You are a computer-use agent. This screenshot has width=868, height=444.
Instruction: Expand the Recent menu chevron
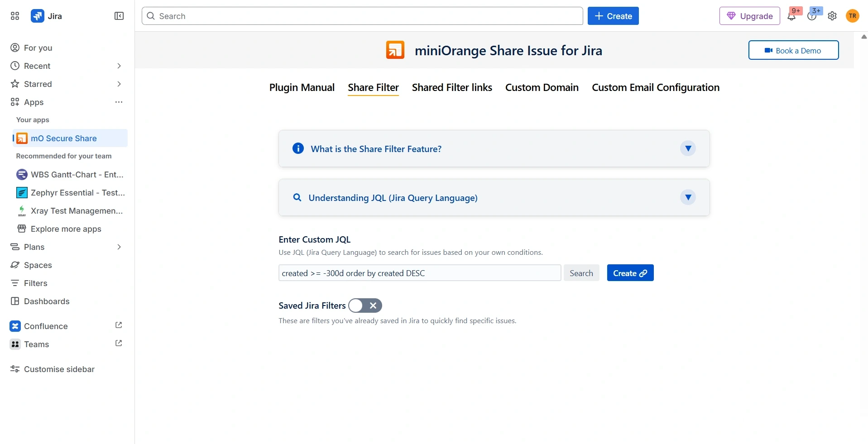pos(119,66)
